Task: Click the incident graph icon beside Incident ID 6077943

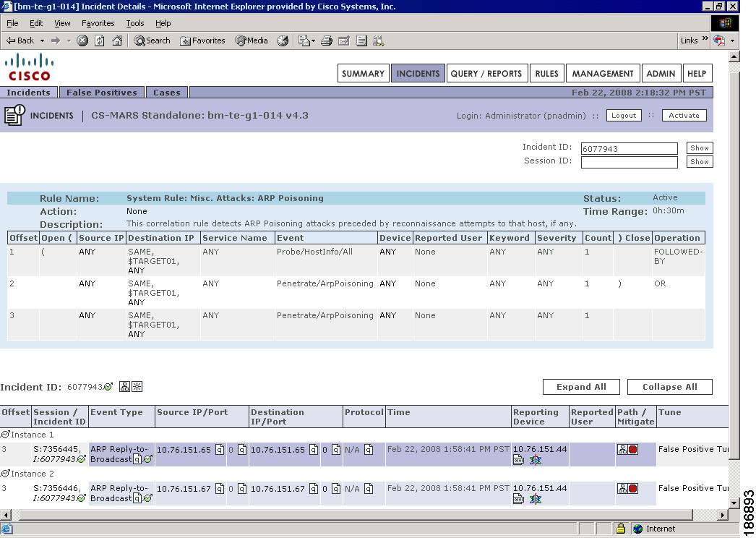Action: pyautogui.click(x=124, y=387)
